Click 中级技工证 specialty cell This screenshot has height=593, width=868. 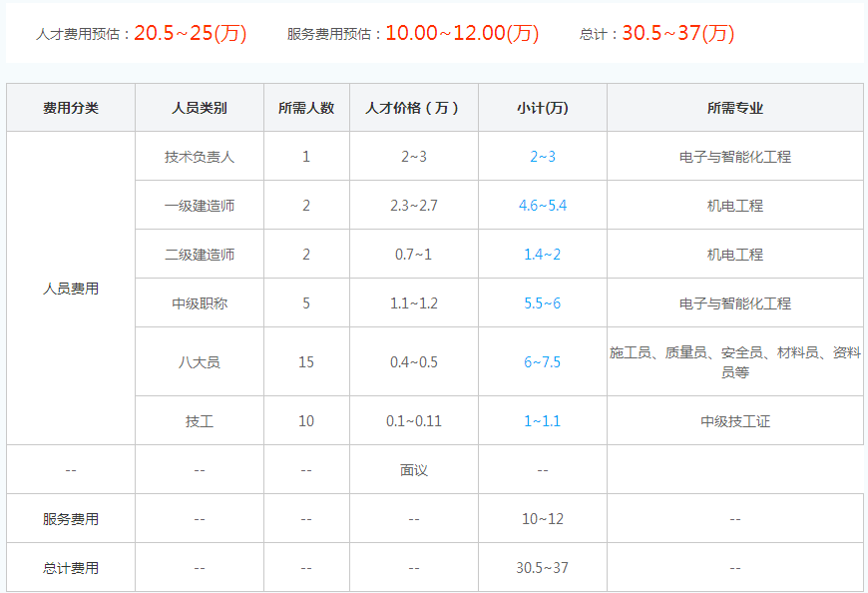(735, 421)
